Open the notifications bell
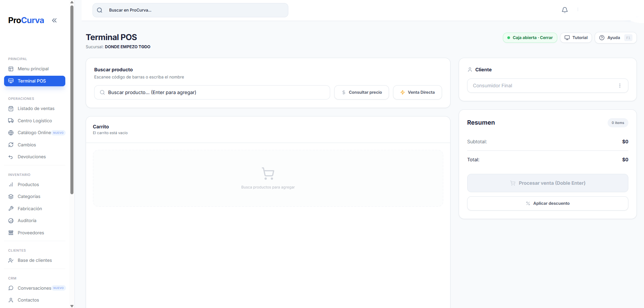Viewport: 644px width, 308px height. (565, 10)
